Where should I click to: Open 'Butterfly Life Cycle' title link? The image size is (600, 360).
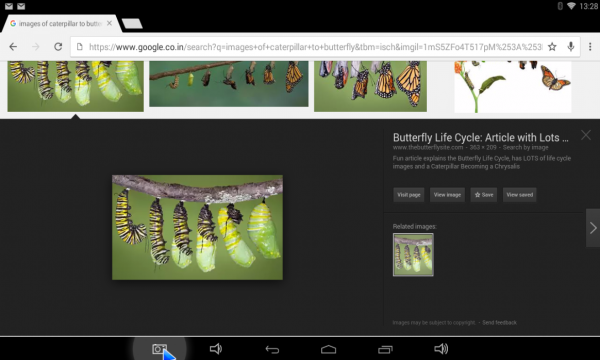(481, 137)
